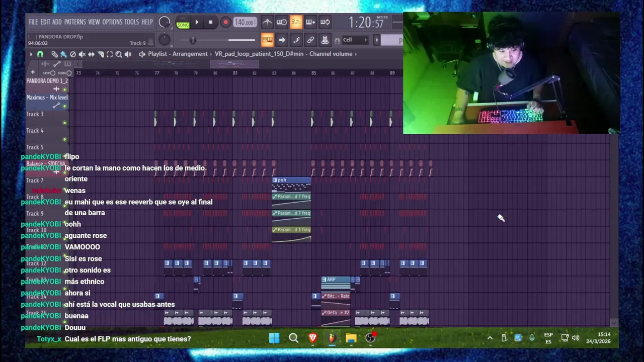Image resolution: width=644 pixels, height=362 pixels.
Task: Click the 1:20:57 time display
Action: 366,23
